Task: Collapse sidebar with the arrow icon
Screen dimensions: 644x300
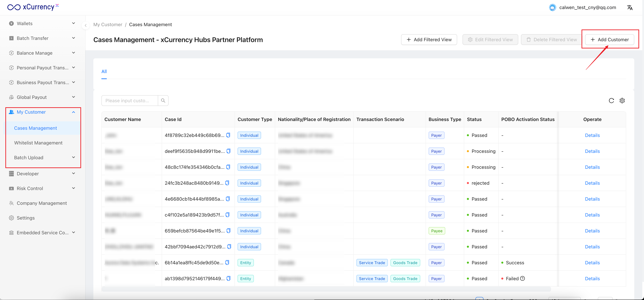Action: click(x=85, y=25)
